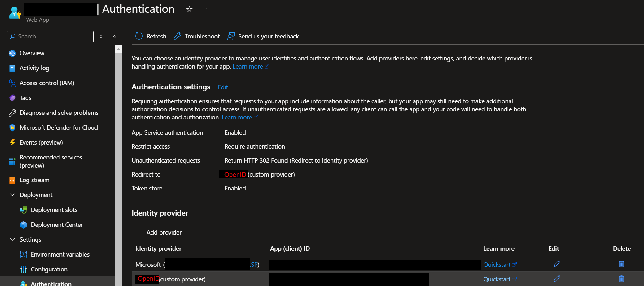Open Configuration settings page
The width and height of the screenshot is (644, 286).
tap(49, 270)
